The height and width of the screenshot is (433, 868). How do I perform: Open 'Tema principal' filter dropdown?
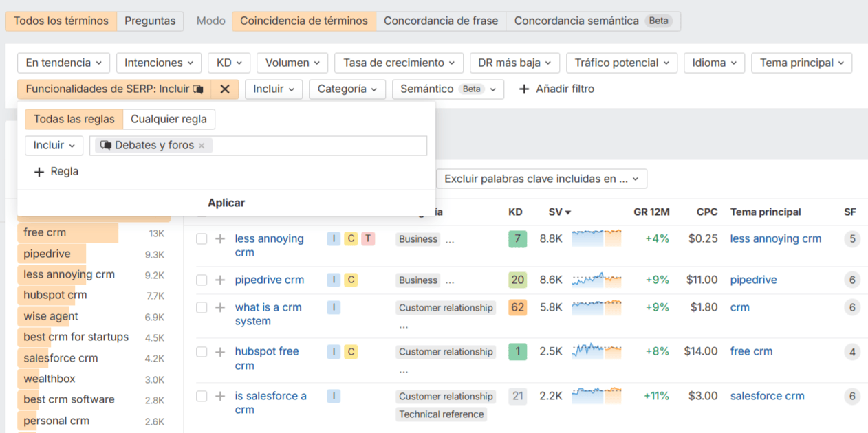click(x=802, y=63)
